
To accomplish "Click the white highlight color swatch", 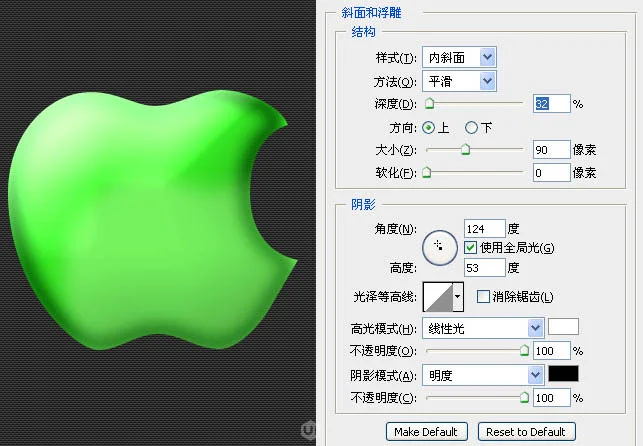I will tap(563, 327).
